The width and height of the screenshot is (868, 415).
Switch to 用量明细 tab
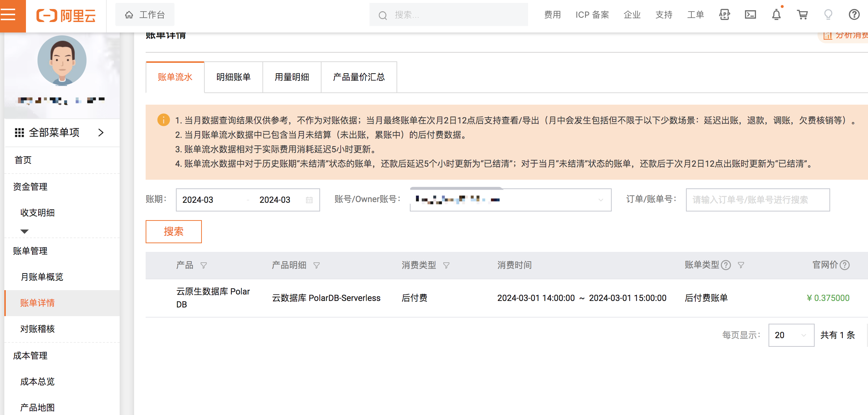[292, 77]
